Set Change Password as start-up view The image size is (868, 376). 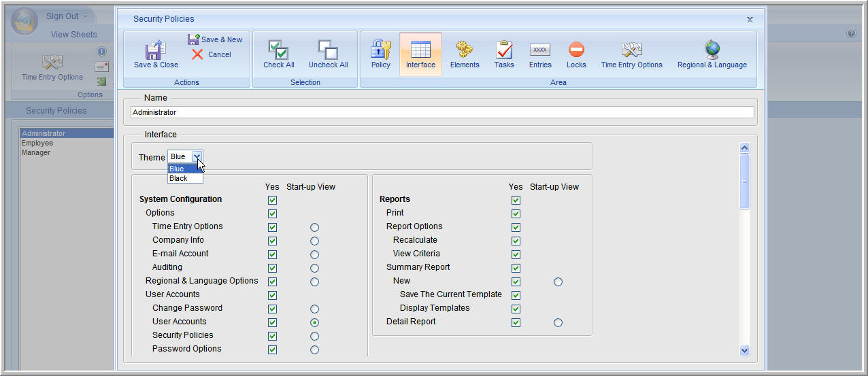click(314, 309)
